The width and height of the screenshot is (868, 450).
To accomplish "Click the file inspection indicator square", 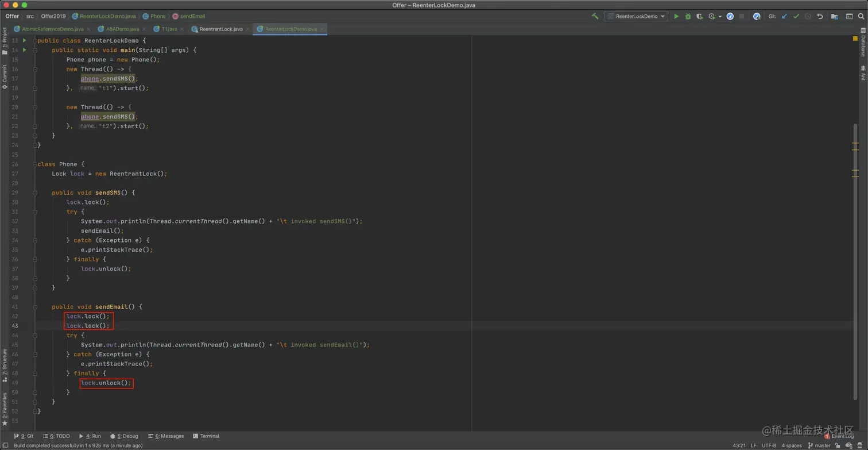I will coord(855,39).
